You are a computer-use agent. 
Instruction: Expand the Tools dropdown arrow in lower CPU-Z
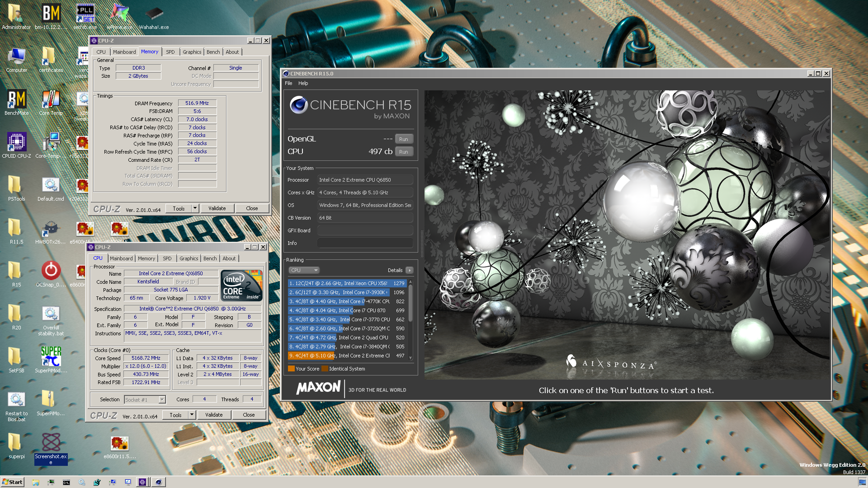pos(192,415)
